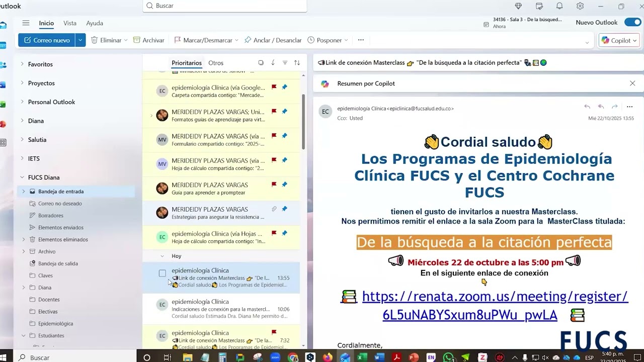
Task: Open Borradores folder
Action: (51, 215)
